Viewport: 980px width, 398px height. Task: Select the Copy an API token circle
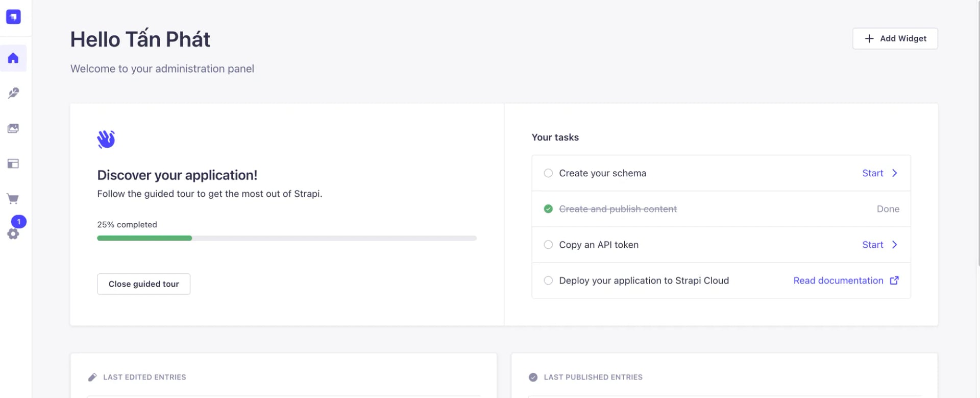(548, 245)
